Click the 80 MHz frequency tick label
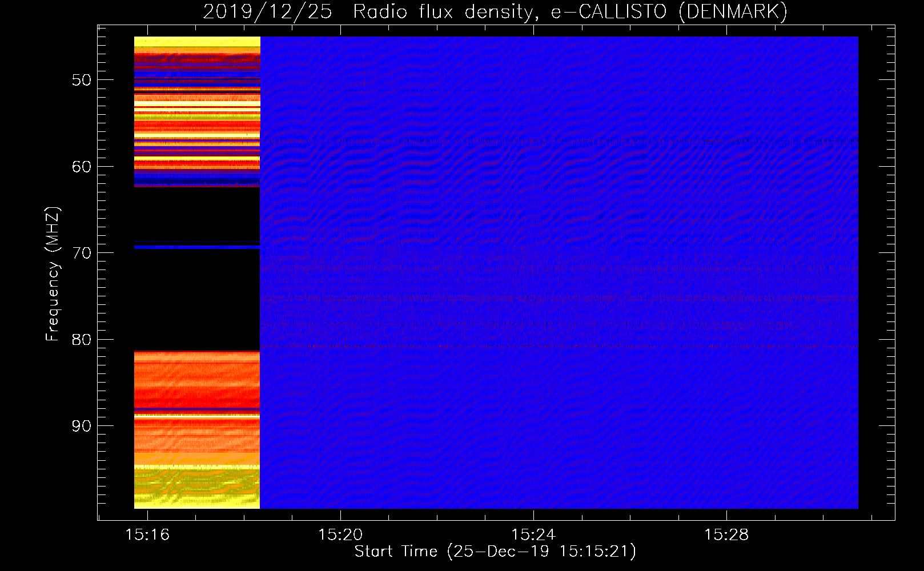The width and height of the screenshot is (924, 571). point(81,340)
